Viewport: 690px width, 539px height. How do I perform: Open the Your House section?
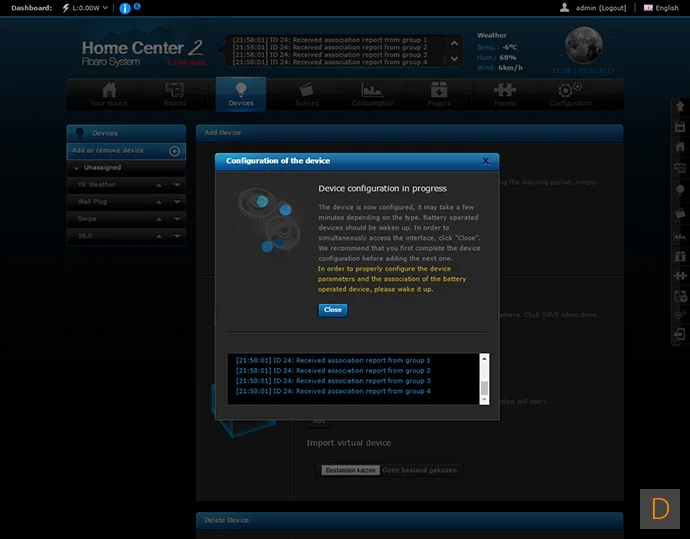(109, 94)
